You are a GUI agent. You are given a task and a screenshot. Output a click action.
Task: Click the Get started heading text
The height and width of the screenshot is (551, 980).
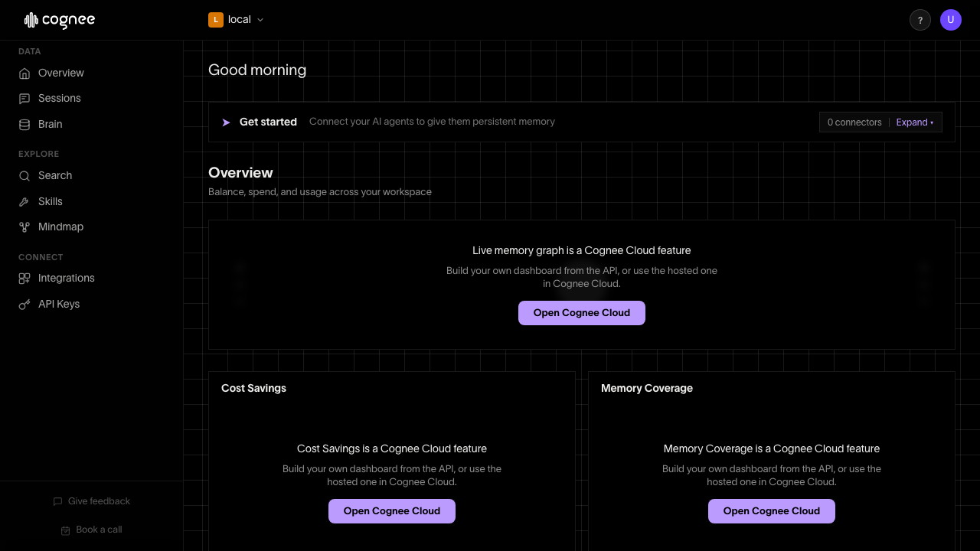point(268,122)
